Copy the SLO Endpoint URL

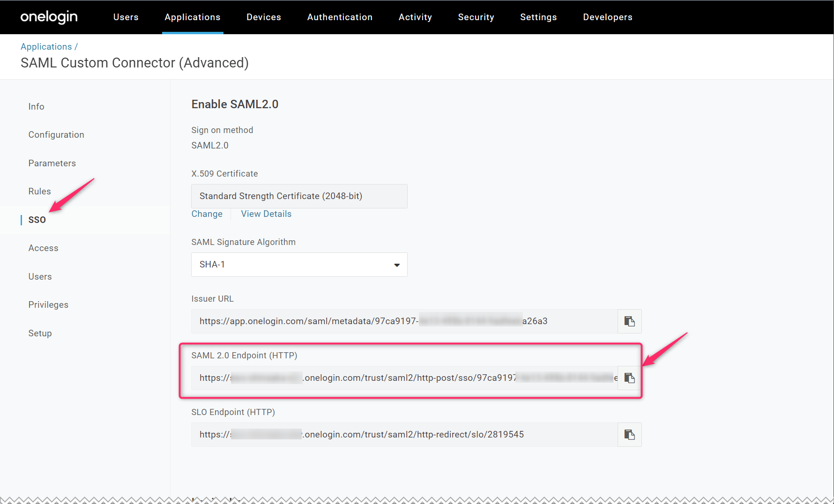click(629, 435)
